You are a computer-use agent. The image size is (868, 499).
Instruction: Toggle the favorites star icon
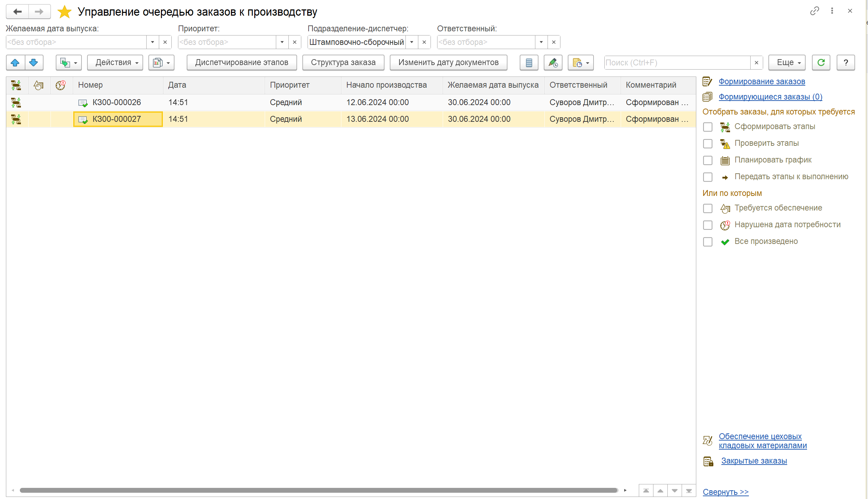(x=64, y=12)
